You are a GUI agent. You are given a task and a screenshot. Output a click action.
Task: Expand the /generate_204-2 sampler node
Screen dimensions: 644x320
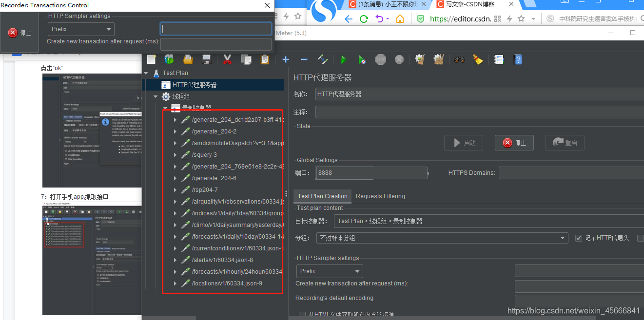pos(176,132)
